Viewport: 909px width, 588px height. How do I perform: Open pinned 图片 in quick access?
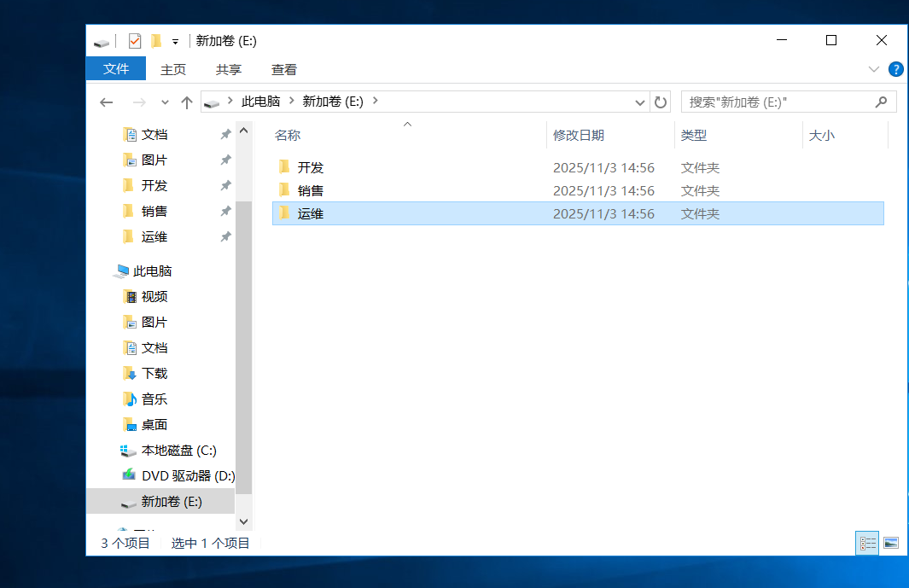coord(154,160)
